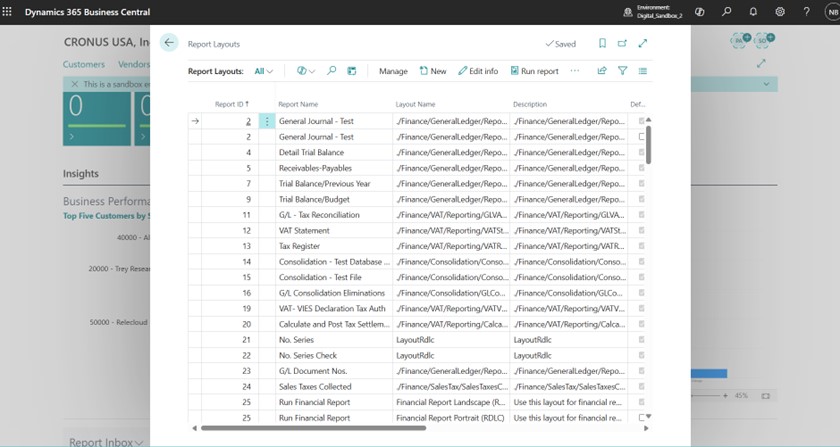
Task: Click the edit list icon beside search
Action: [x=351, y=71]
